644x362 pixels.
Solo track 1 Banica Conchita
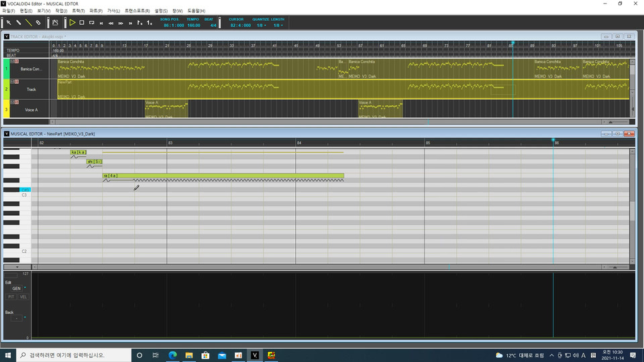pos(17,61)
